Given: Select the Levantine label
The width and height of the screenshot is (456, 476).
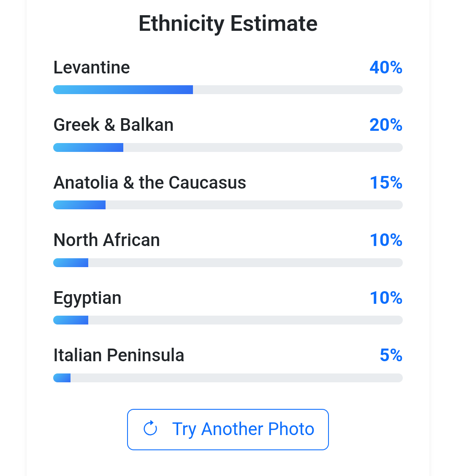Looking at the screenshot, I should click(92, 68).
